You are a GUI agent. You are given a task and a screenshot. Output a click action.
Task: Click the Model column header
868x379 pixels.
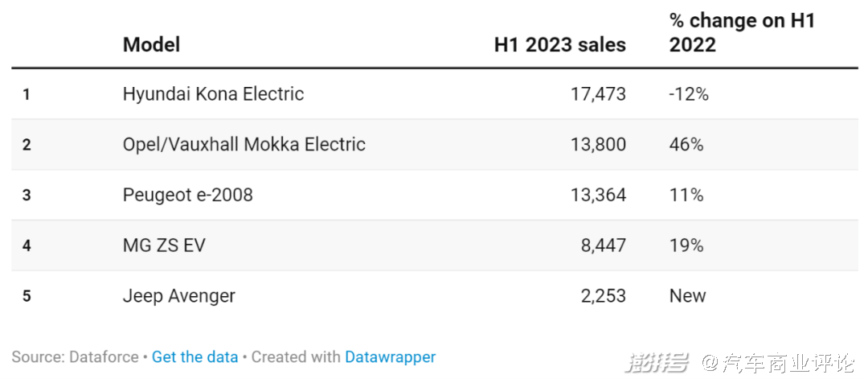(151, 44)
